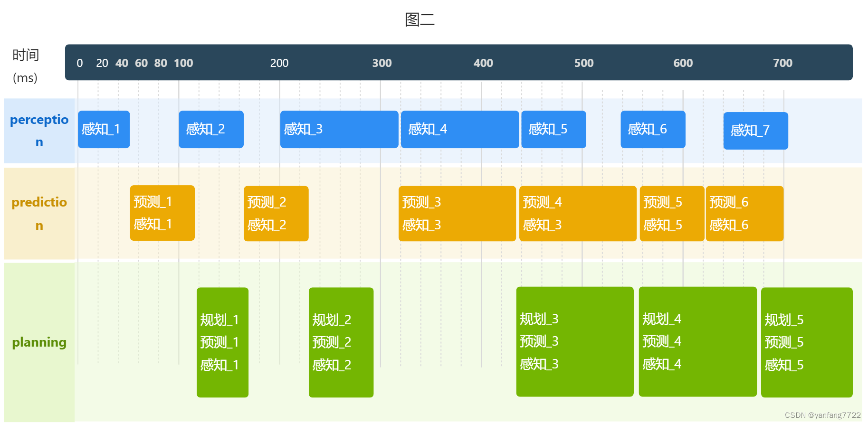Click the 感知_7 perception block
Image resolution: width=868 pixels, height=424 pixels.
coord(755,131)
